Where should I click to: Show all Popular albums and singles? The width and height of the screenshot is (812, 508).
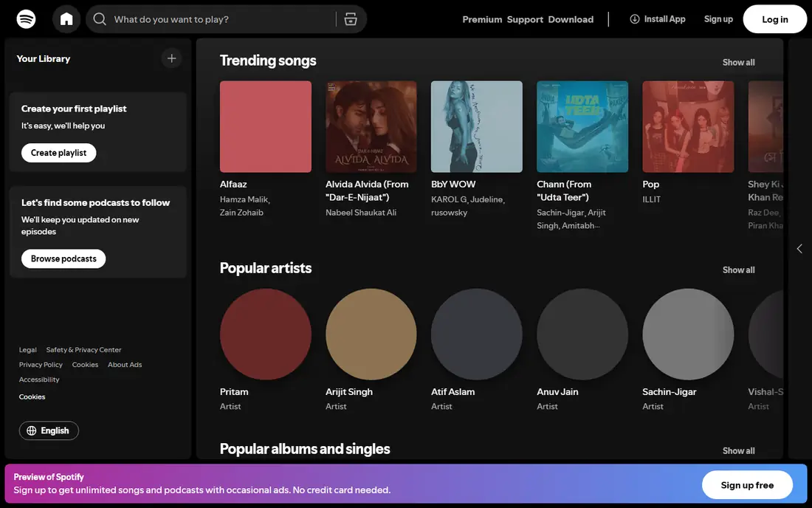pos(738,450)
